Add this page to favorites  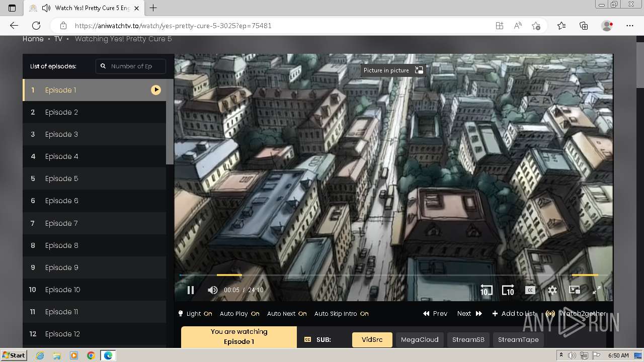point(536,26)
